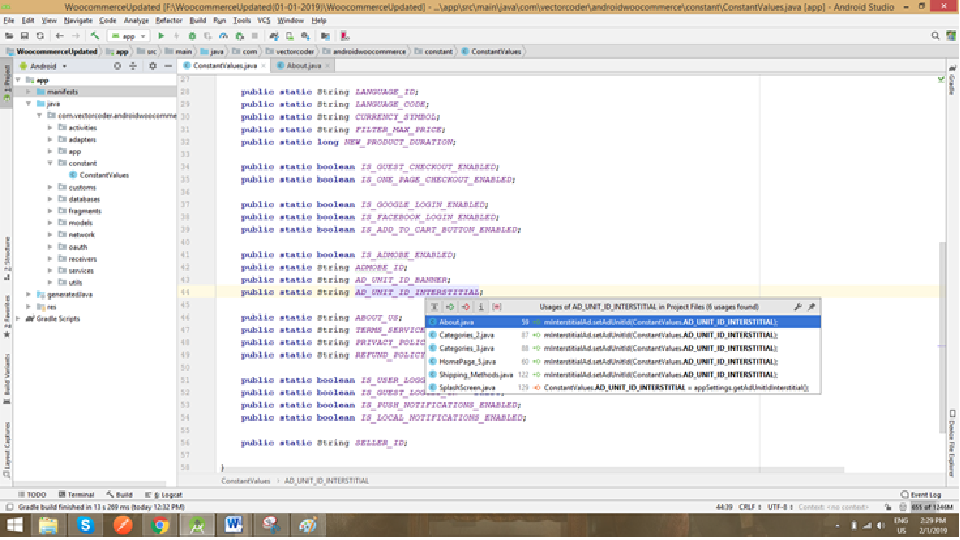Click the project panel collapse all icon
Viewport: 960px width, 540px height.
[133, 66]
